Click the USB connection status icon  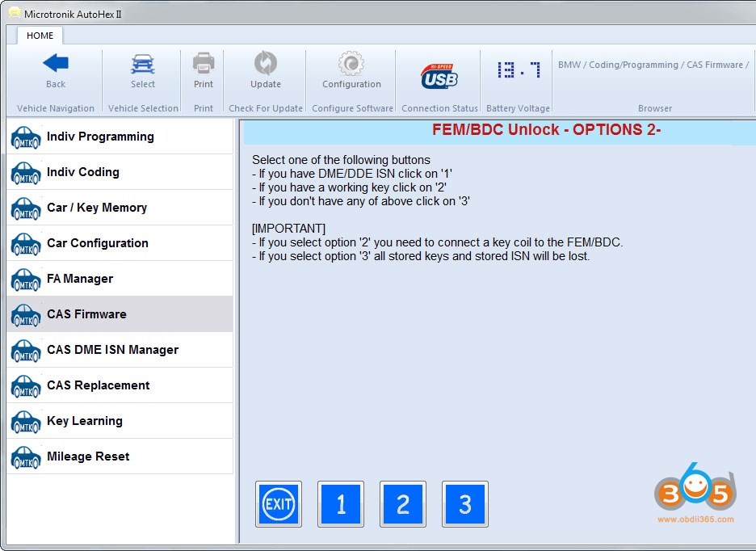click(x=439, y=78)
